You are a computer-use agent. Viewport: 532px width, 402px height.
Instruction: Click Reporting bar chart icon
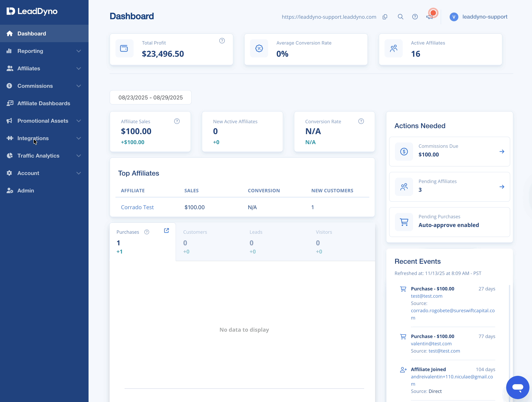9,51
